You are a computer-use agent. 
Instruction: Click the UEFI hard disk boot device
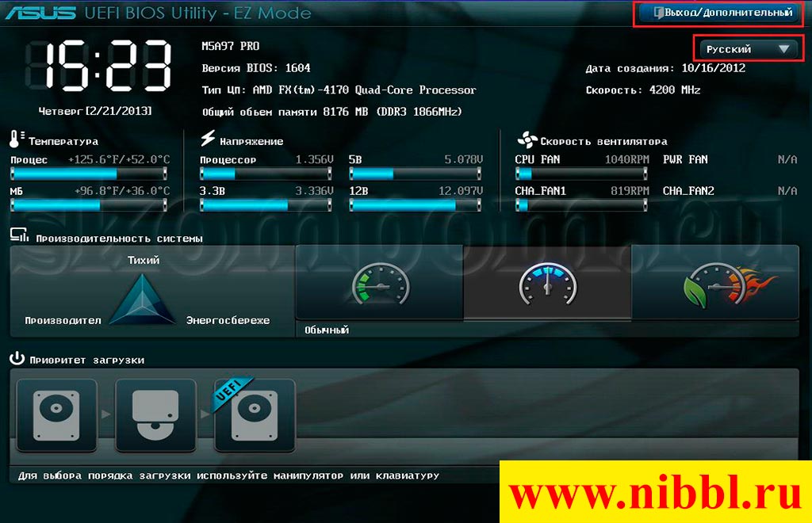pyautogui.click(x=255, y=415)
